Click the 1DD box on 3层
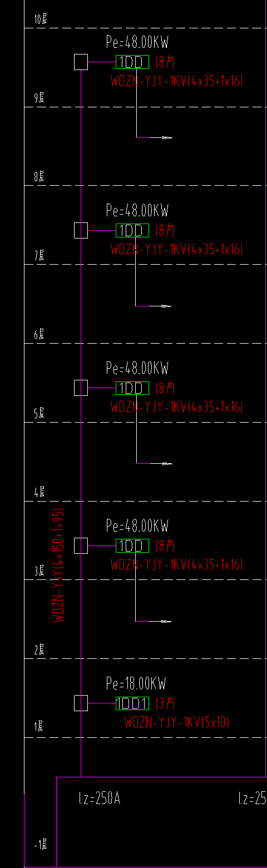 coord(132,545)
